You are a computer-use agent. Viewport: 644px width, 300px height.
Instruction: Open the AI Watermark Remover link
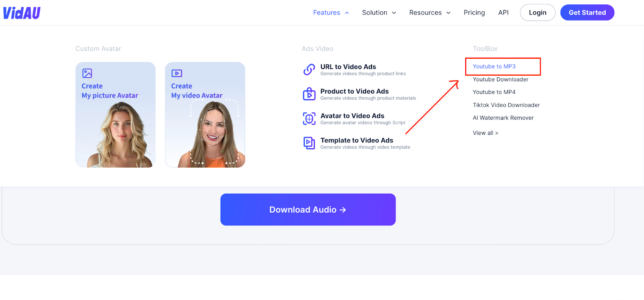coord(503,118)
